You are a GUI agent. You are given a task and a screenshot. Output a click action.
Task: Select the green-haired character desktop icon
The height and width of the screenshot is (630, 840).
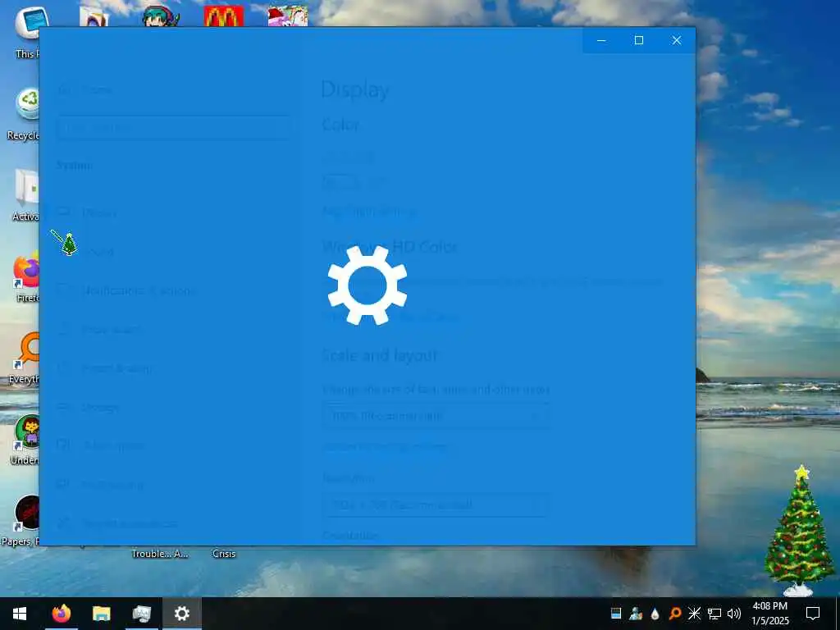click(160, 16)
